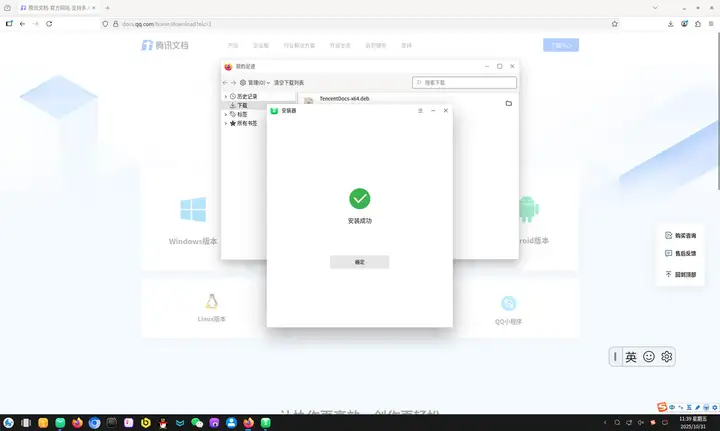Open the folder icon for TencentDocs-x64.deb
The width and height of the screenshot is (720, 431).
click(x=508, y=103)
